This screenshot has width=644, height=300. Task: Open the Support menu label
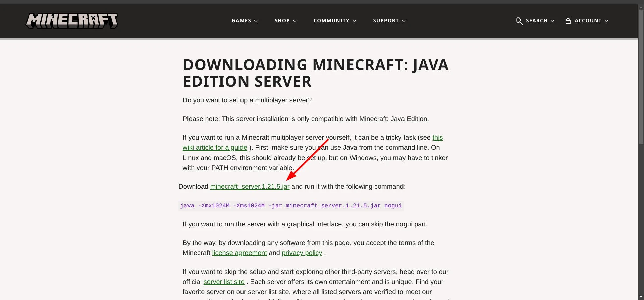click(386, 21)
